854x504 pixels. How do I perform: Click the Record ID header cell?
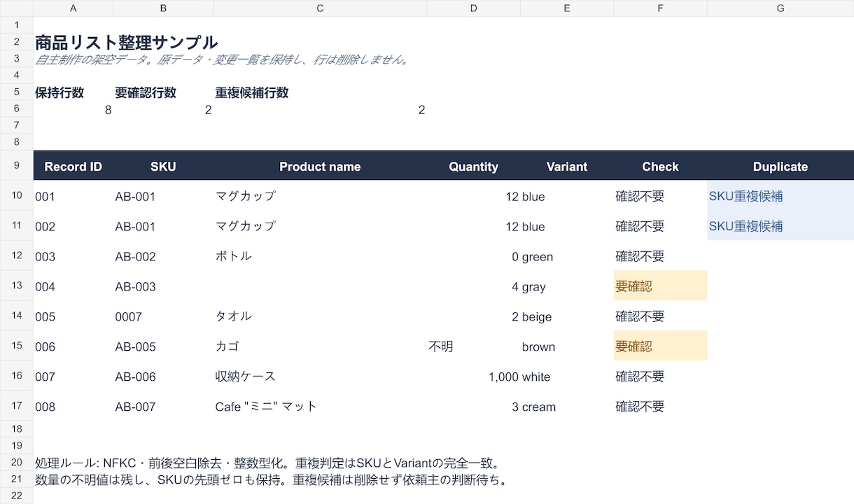(73, 167)
